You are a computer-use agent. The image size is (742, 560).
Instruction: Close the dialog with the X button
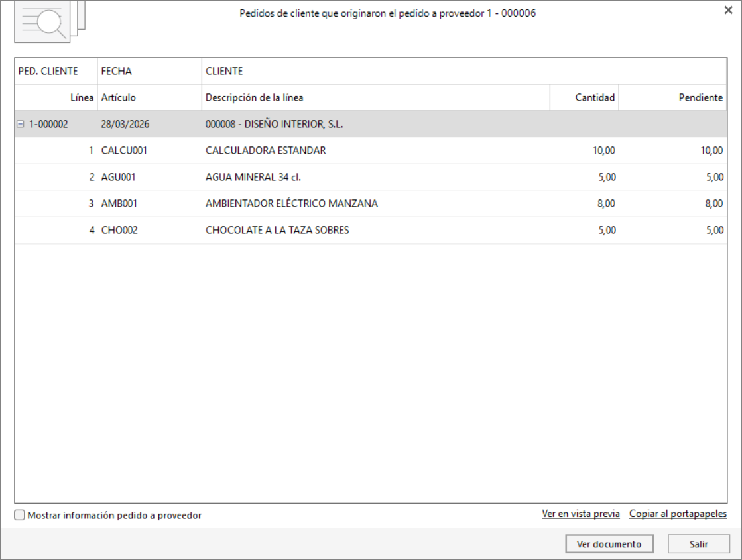(x=728, y=11)
